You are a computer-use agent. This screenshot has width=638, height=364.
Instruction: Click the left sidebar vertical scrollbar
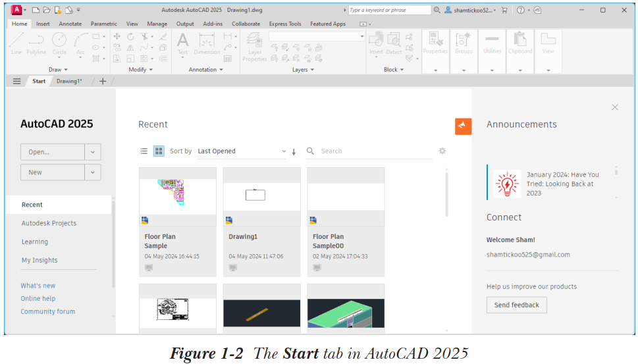click(x=113, y=244)
